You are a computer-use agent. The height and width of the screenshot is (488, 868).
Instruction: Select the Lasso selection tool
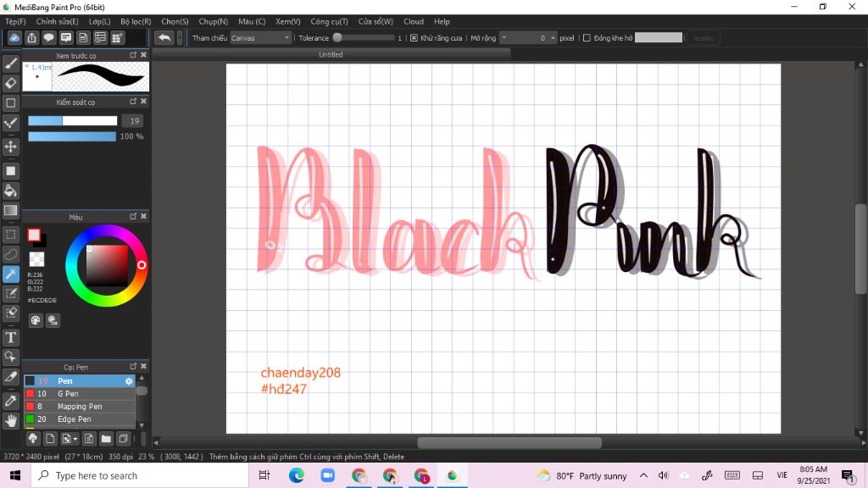[10, 254]
